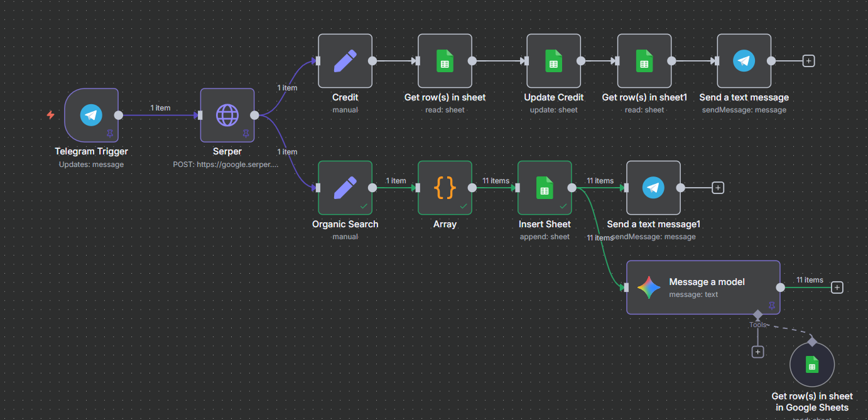Viewport: 868px width, 420px height.
Task: Open the Serper globe node
Action: 227,115
